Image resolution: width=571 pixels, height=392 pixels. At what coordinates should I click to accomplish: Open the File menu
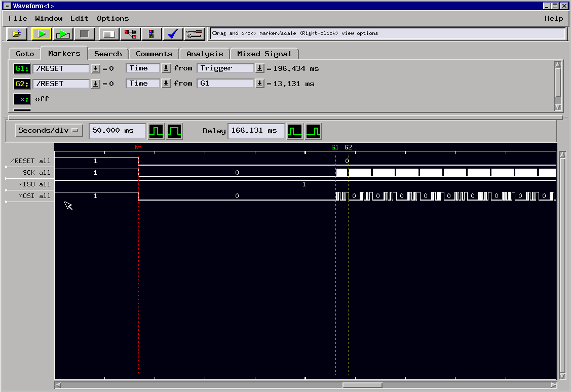(x=18, y=18)
